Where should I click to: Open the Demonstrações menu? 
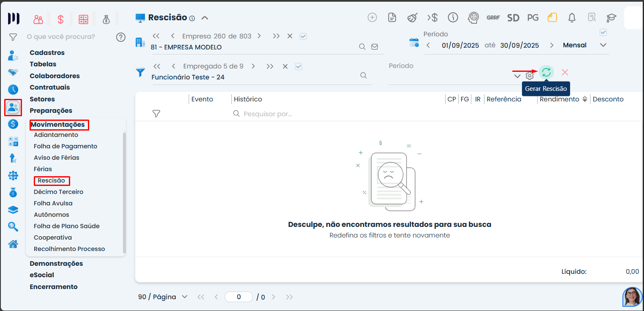[56, 264]
